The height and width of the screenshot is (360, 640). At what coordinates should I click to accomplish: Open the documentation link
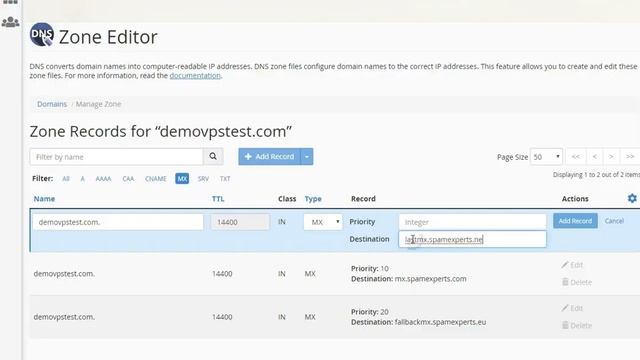tap(195, 76)
